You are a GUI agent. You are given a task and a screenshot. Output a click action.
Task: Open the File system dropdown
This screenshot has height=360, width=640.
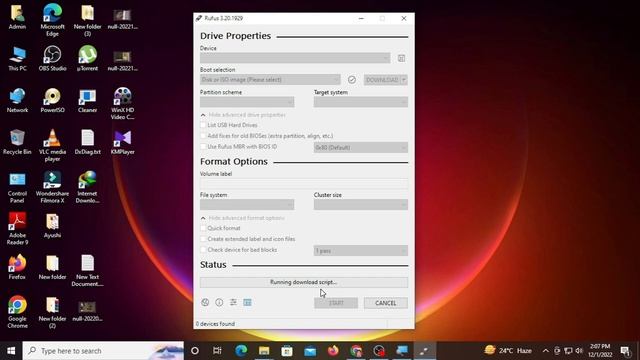[x=247, y=204]
